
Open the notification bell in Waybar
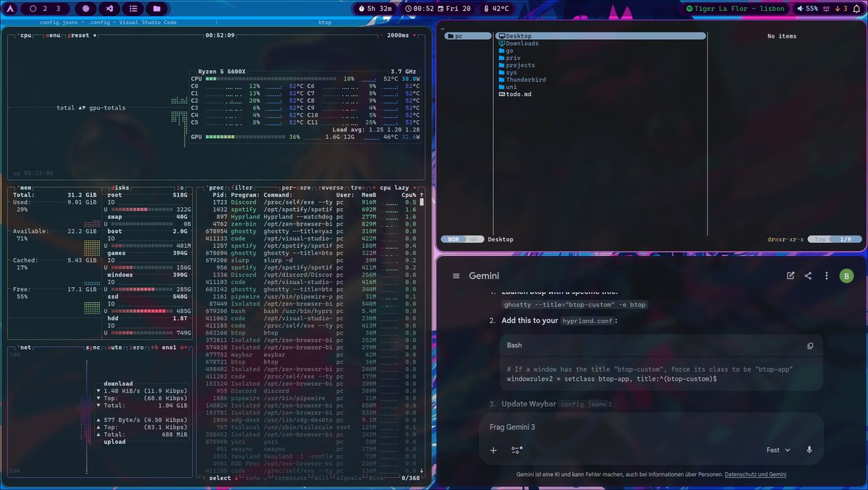(x=857, y=9)
